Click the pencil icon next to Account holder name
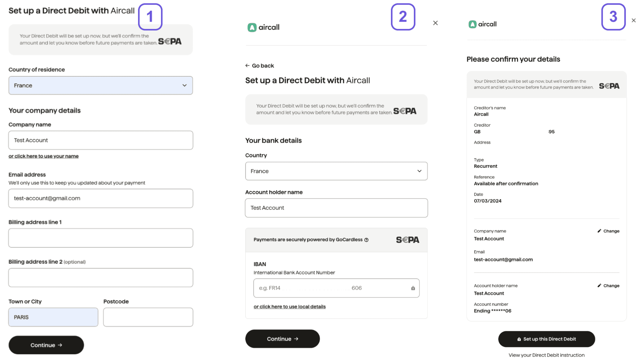The image size is (639, 364). click(x=599, y=285)
